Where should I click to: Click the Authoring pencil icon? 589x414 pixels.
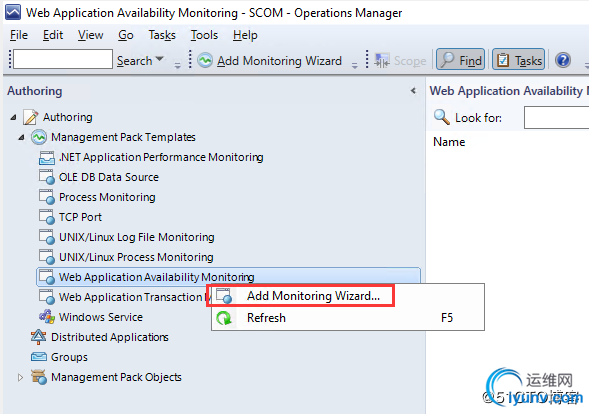(x=30, y=117)
